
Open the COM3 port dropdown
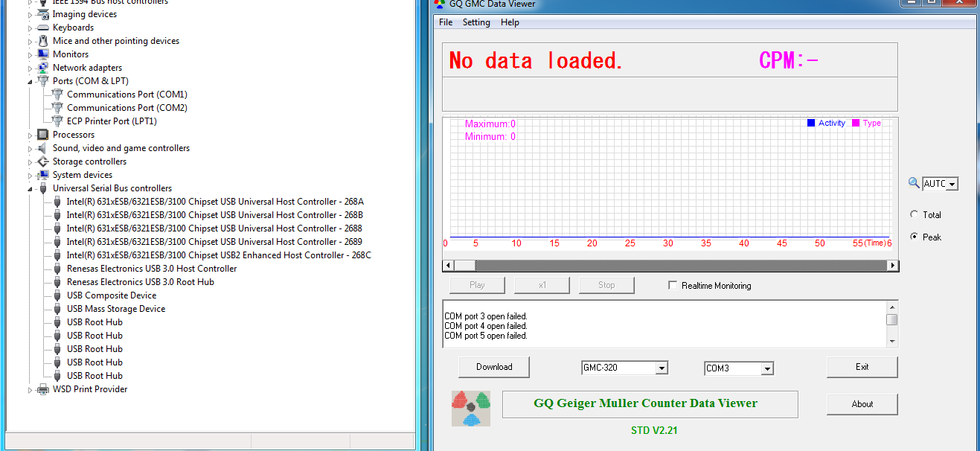(767, 368)
